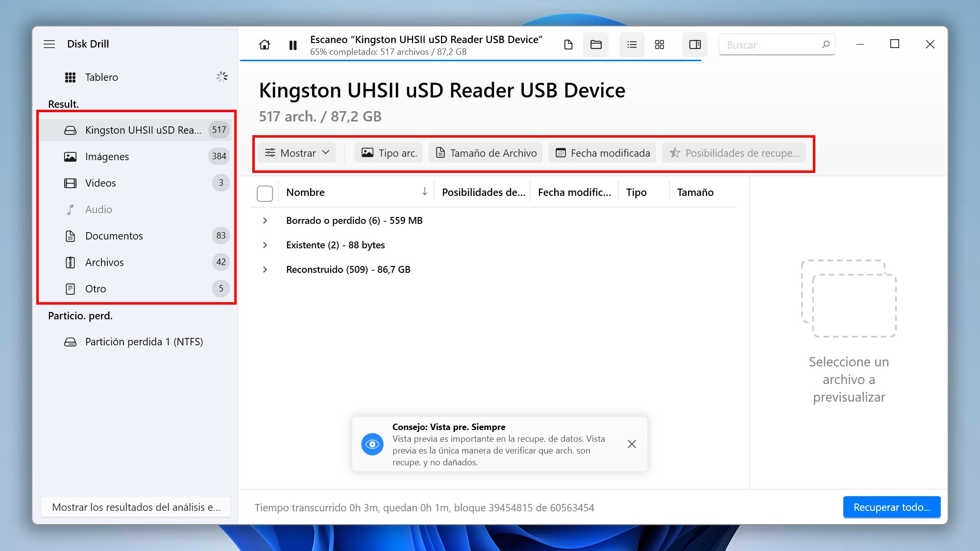The height and width of the screenshot is (551, 980).
Task: Switch to file view icon in toolbar
Action: (x=568, y=45)
